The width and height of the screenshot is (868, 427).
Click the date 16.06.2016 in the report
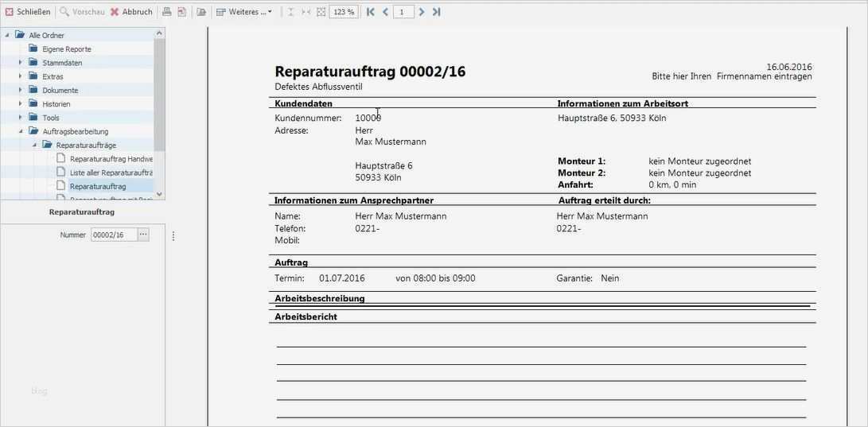[790, 67]
